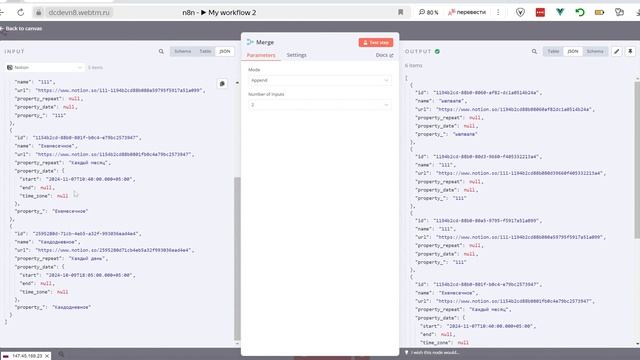
Task: Click the INPUT panel heading
Action: 15,51
